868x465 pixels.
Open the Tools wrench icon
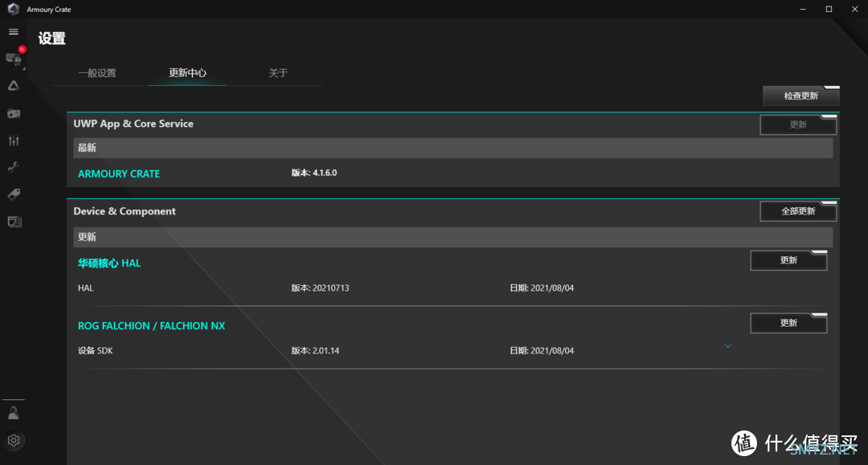(14, 167)
